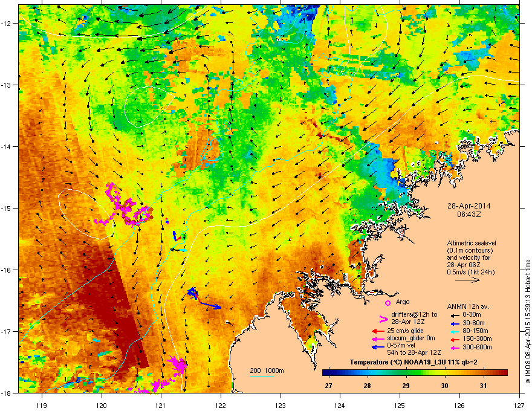Image resolution: width=532 pixels, height=411 pixels.
Task: Click the "80-150m" depth label
Action: 475,331
